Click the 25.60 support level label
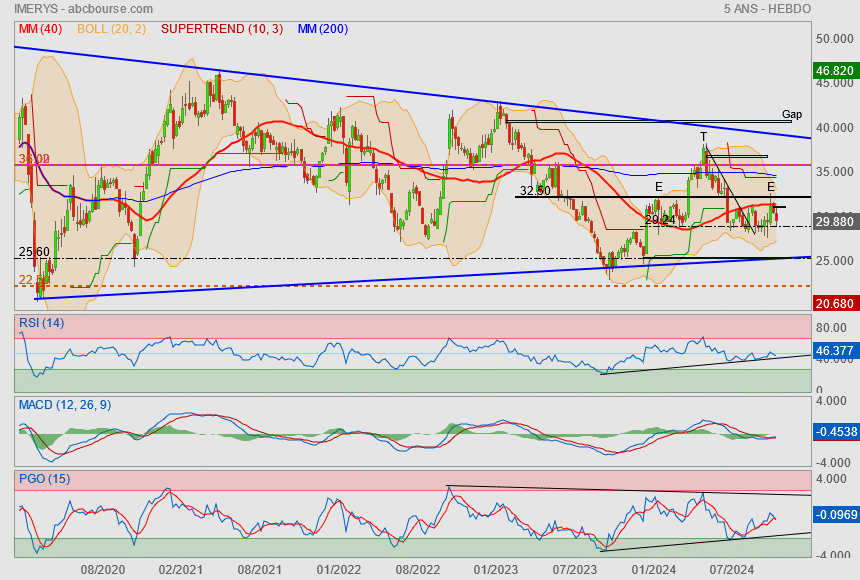Image resolution: width=860 pixels, height=580 pixels. click(34, 252)
